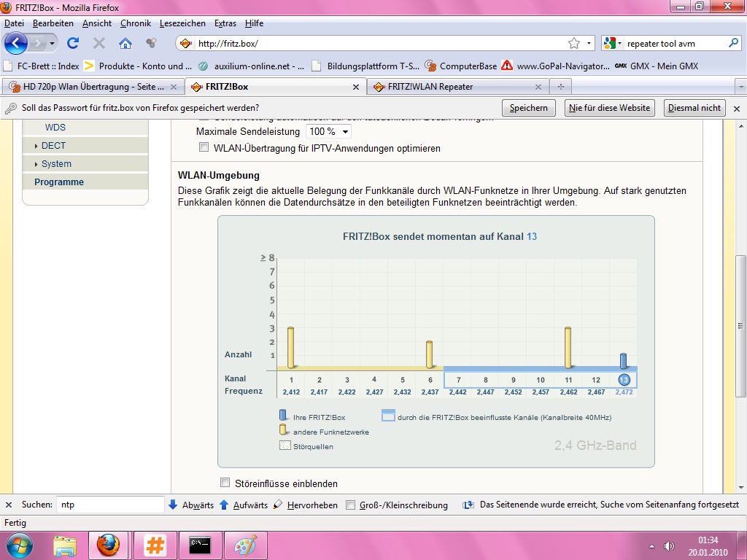Click the Stop loading X icon

[x=99, y=43]
